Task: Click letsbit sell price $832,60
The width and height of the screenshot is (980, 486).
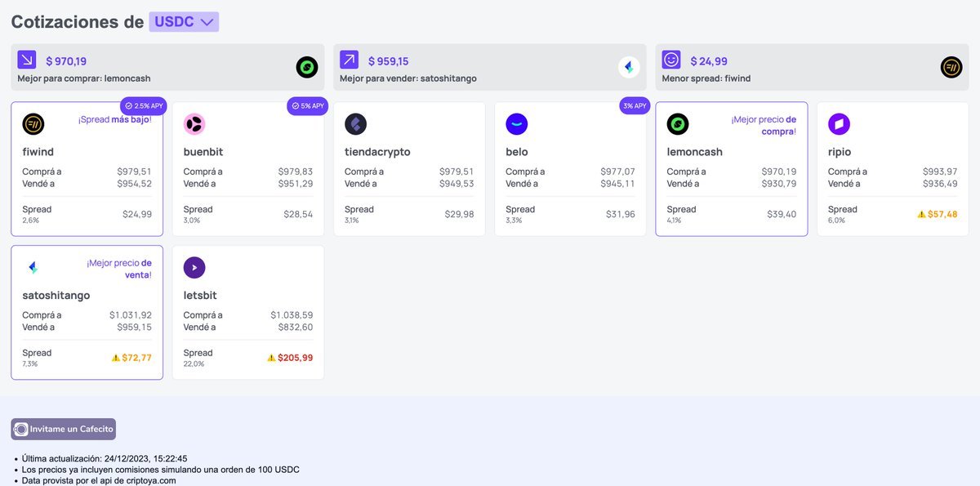Action: pyautogui.click(x=295, y=328)
